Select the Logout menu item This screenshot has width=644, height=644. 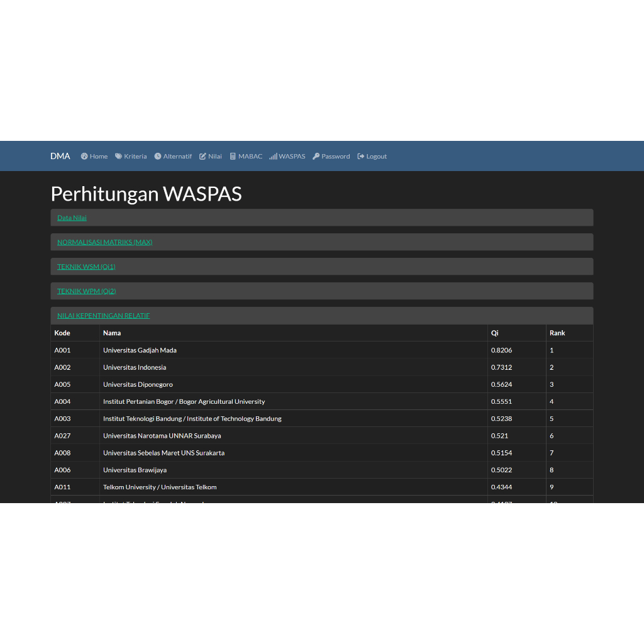[372, 156]
